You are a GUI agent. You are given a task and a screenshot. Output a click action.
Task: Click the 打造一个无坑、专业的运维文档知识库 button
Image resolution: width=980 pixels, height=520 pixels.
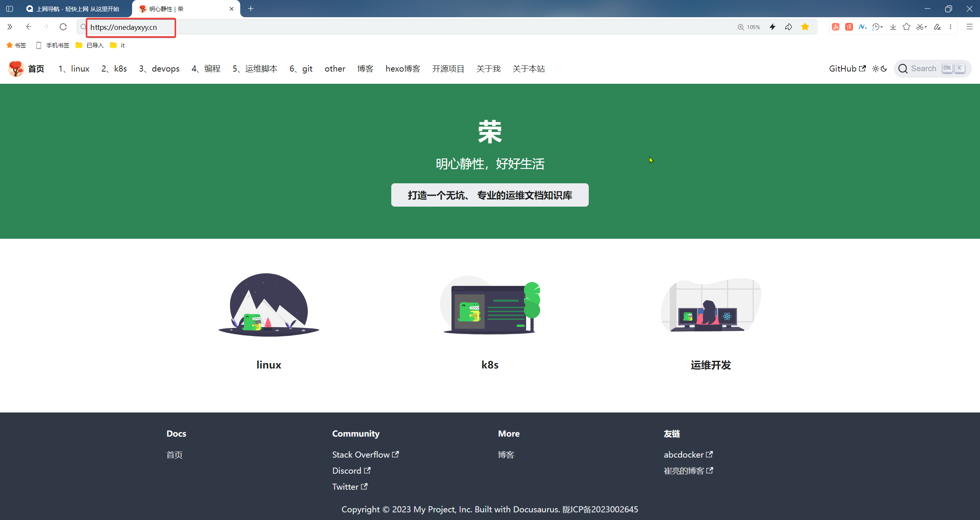(x=490, y=195)
